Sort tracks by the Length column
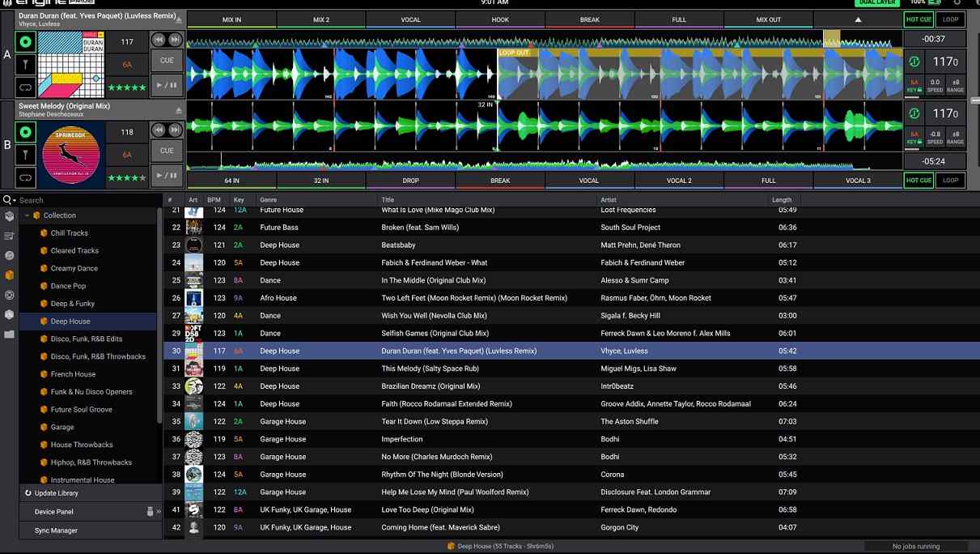 pyautogui.click(x=784, y=199)
